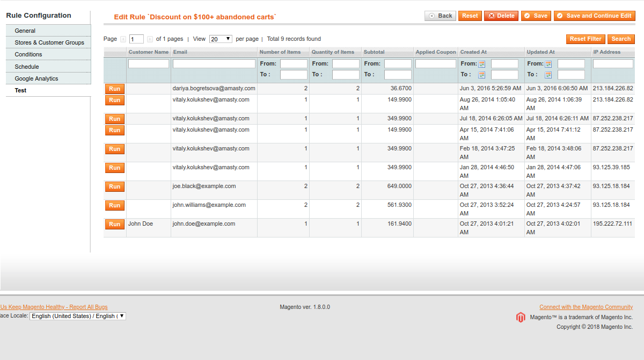
Task: Run test for john.doe@example.com cart
Action: (x=115, y=224)
